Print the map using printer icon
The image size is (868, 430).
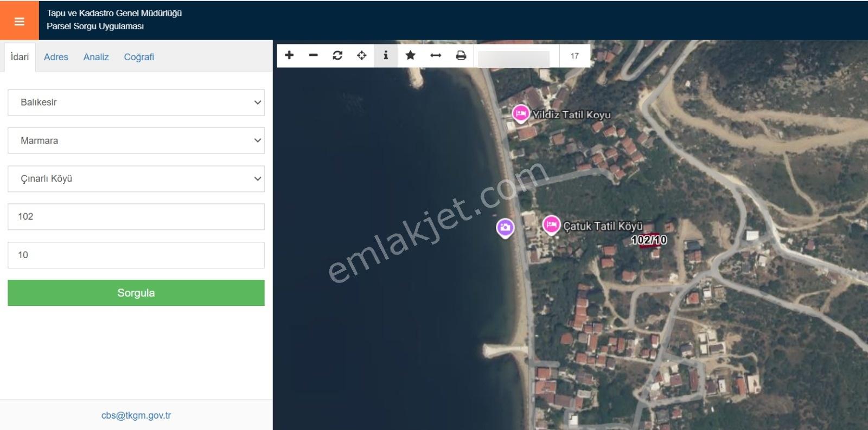(x=461, y=55)
